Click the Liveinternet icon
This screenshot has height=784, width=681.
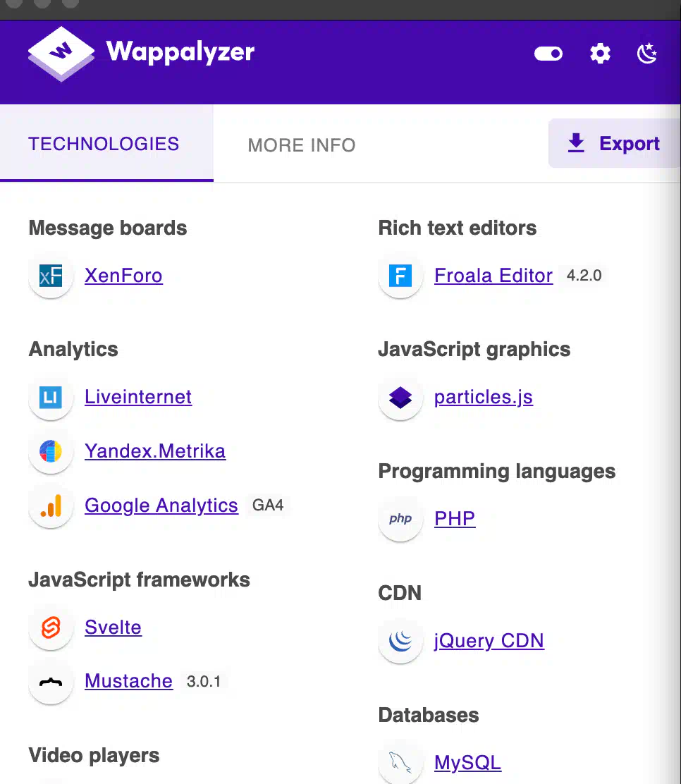(51, 397)
